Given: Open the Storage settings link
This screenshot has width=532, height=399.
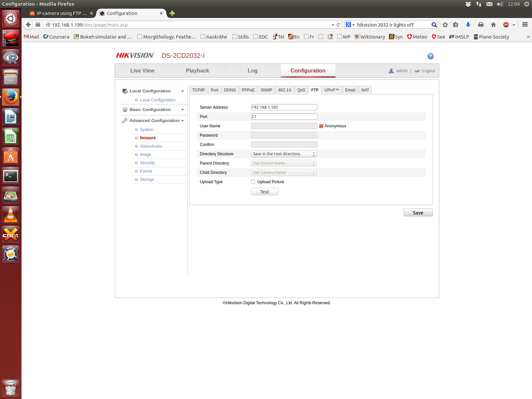Looking at the screenshot, I should pos(147,180).
